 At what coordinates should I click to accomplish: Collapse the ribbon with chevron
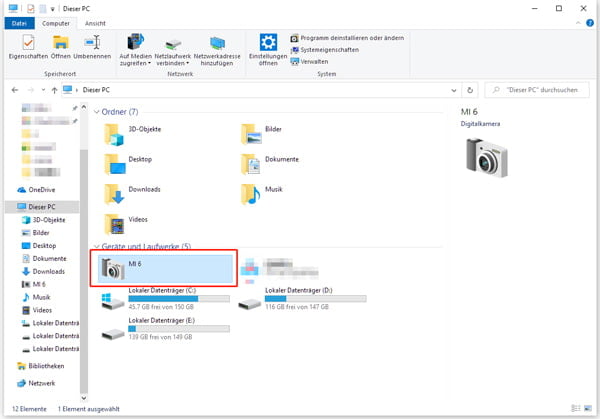click(x=578, y=23)
